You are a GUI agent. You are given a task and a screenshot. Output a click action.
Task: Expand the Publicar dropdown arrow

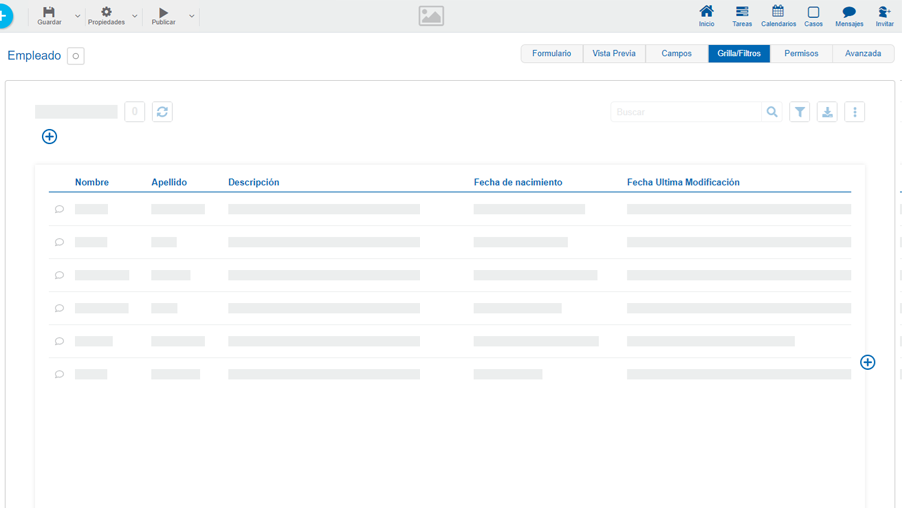192,16
